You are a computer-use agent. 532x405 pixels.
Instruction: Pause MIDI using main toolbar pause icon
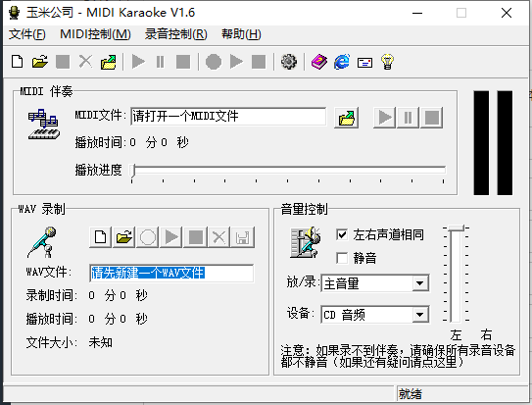pos(160,62)
